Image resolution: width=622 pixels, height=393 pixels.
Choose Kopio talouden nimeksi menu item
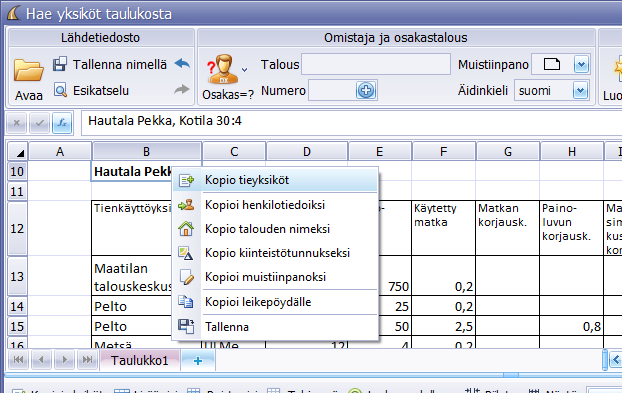275,229
